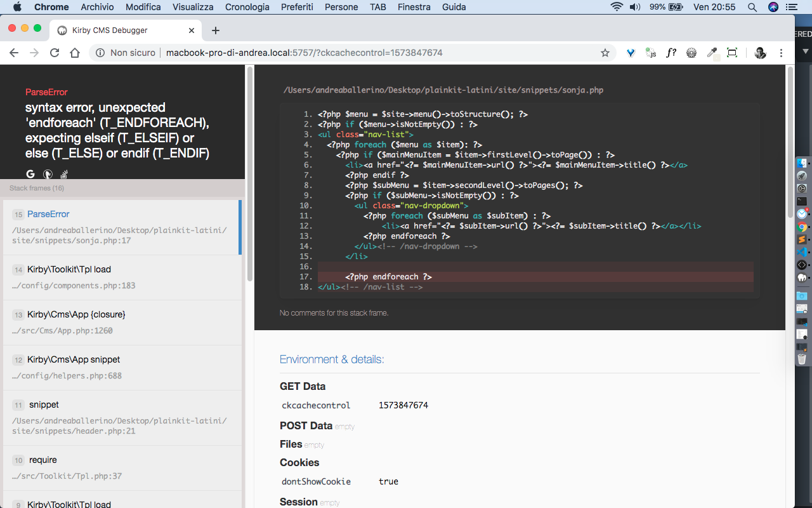Select stack frame 13 Kirby\Cms\App {closure}
The width and height of the screenshot is (812, 508).
122,323
